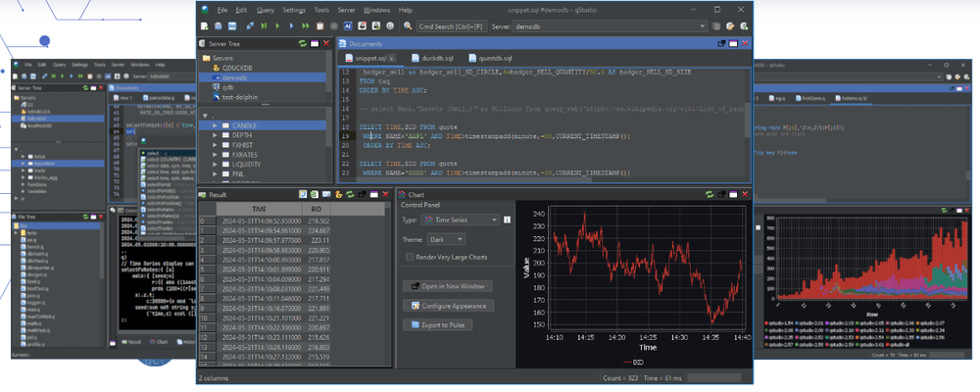980x392 pixels.
Task: Open the Windows menu
Action: point(376,10)
